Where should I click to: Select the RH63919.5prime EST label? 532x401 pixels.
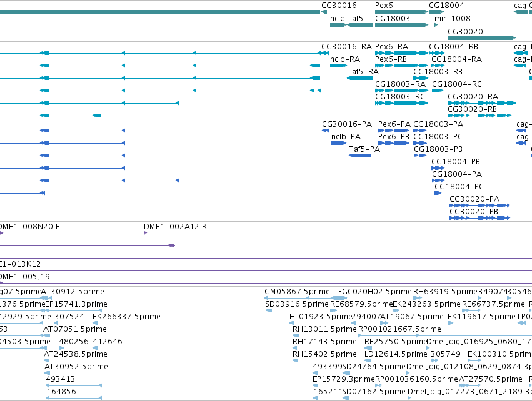[445, 292]
